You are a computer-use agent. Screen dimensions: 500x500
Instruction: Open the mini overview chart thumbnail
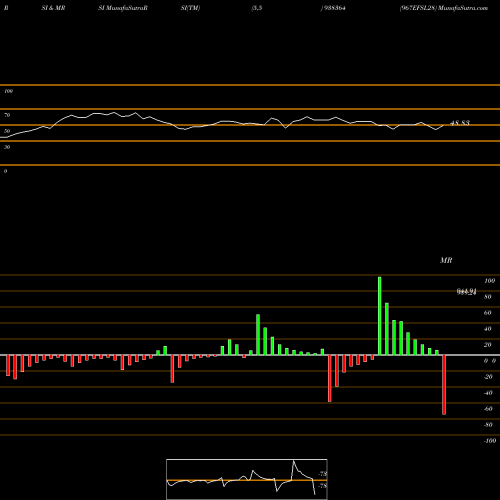coord(247,479)
